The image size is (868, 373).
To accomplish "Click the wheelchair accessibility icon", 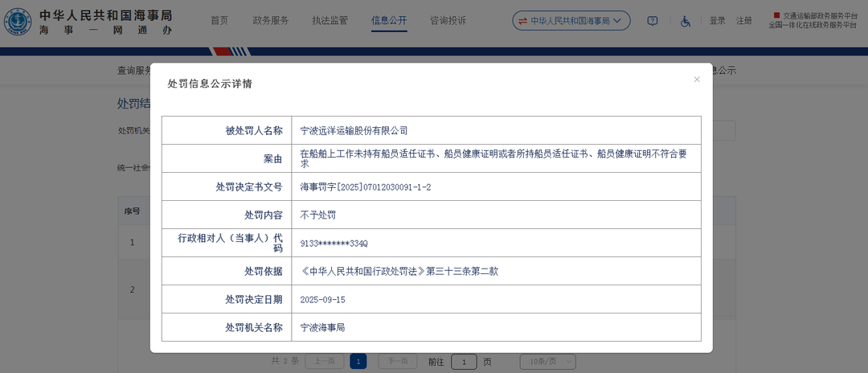I will click(686, 21).
